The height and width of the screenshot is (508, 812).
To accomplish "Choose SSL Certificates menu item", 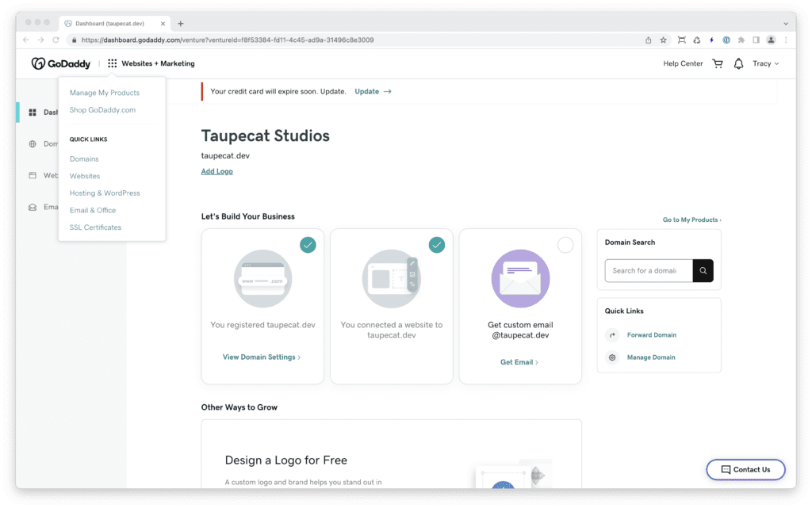I will [95, 227].
